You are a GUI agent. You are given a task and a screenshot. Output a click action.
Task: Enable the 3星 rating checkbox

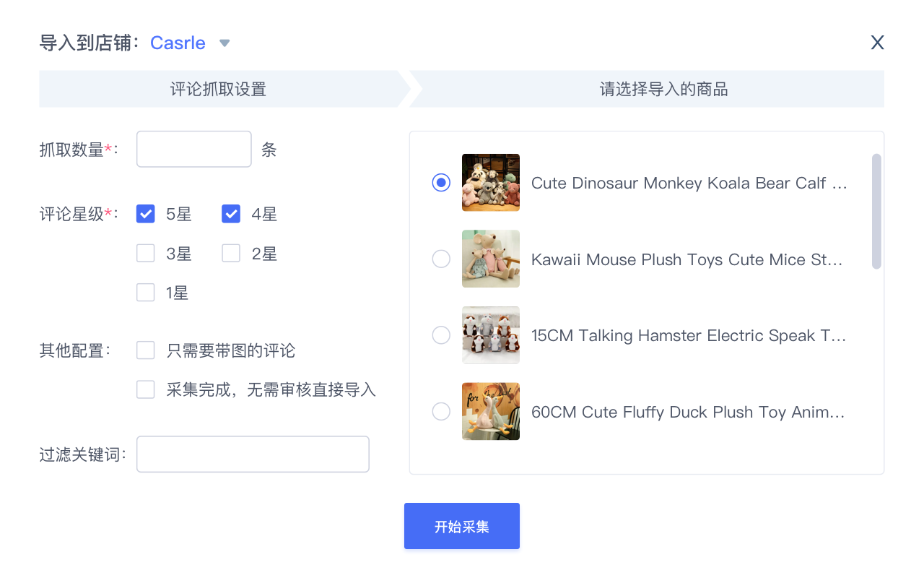point(145,253)
